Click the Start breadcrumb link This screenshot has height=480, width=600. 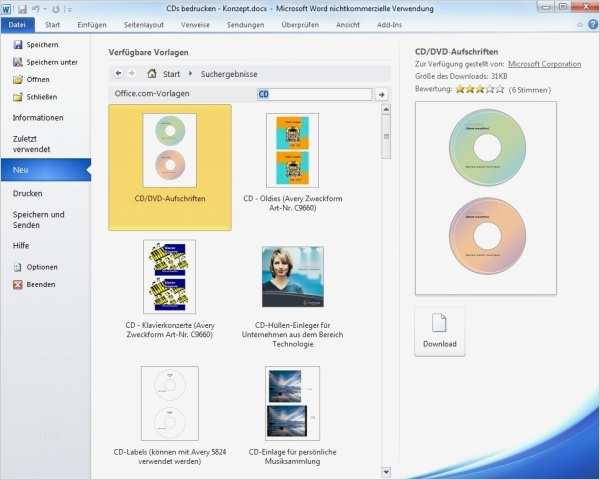pos(171,74)
